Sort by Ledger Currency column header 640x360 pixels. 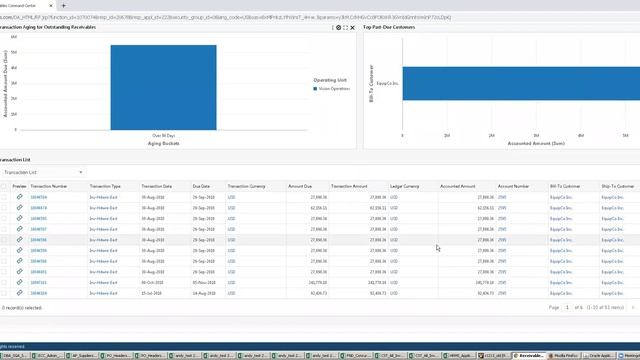click(404, 186)
